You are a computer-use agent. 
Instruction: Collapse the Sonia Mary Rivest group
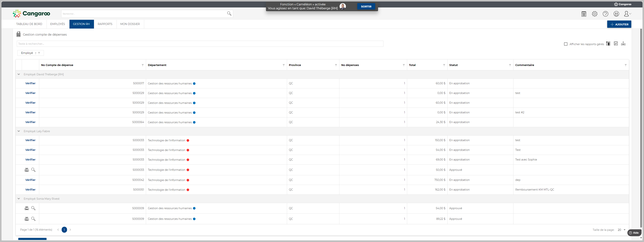(19, 199)
